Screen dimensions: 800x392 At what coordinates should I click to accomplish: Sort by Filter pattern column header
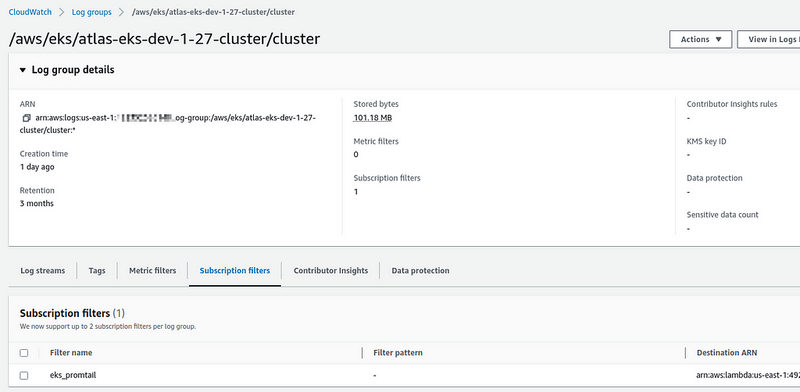click(x=398, y=353)
